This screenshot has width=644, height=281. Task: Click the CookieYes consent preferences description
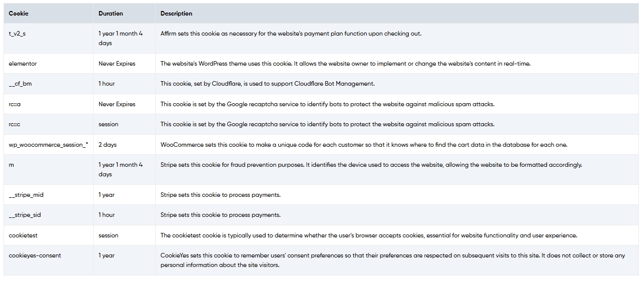[393, 260]
